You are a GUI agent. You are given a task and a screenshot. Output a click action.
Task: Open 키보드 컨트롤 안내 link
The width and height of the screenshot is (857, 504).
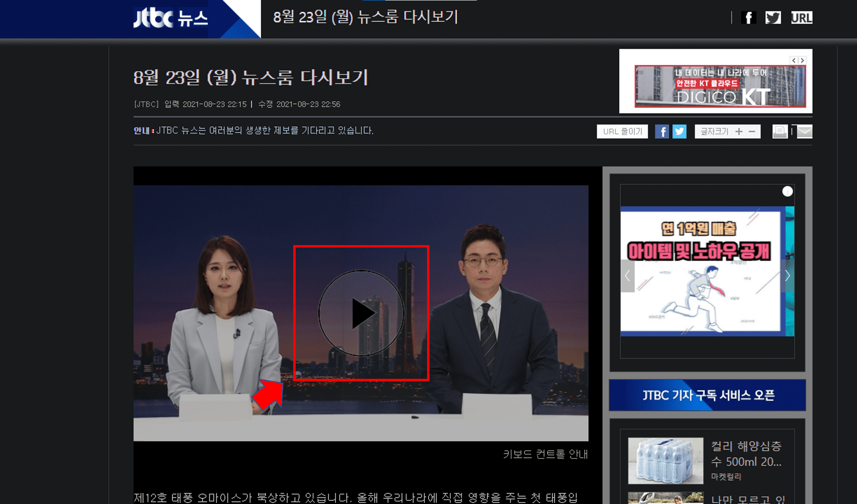tap(545, 454)
